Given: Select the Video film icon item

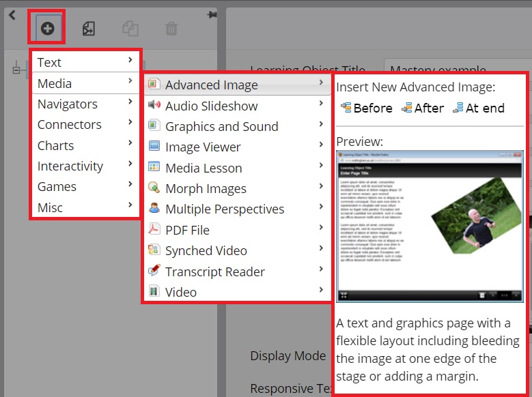Looking at the screenshot, I should pos(154,292).
